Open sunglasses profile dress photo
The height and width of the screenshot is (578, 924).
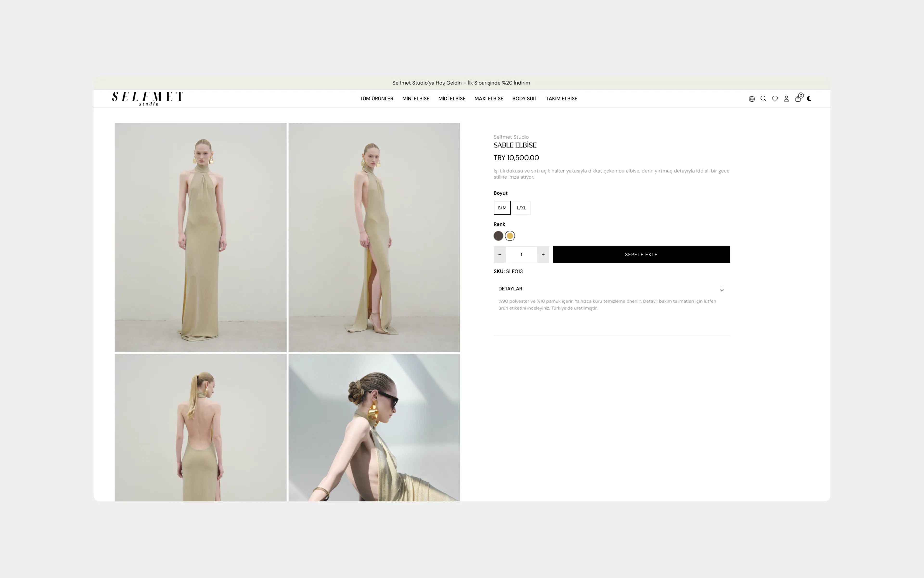374,427
